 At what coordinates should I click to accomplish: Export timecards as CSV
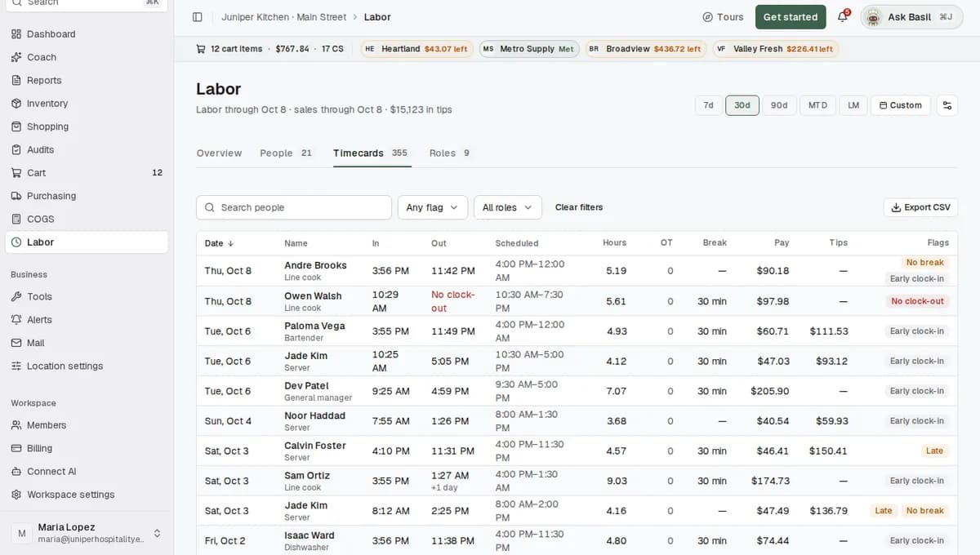coord(920,207)
